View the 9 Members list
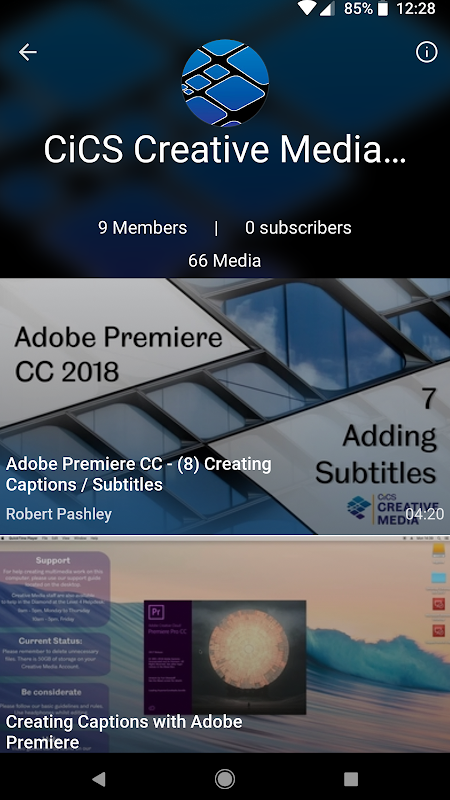The height and width of the screenshot is (800, 450). point(142,228)
